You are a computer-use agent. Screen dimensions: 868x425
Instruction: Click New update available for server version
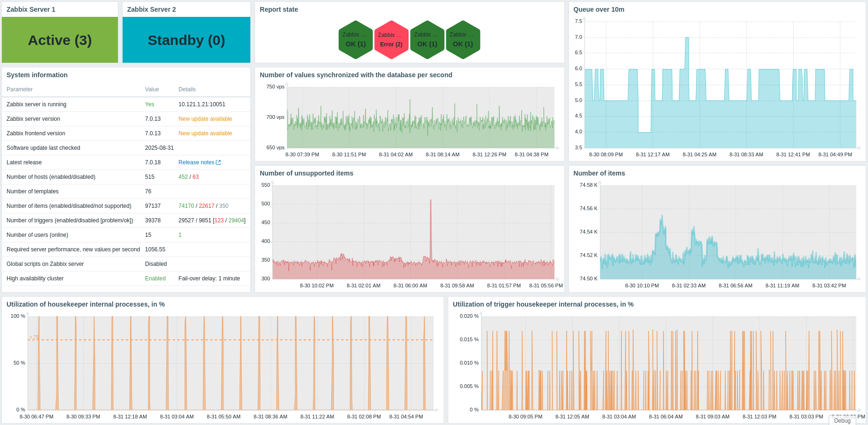(205, 119)
